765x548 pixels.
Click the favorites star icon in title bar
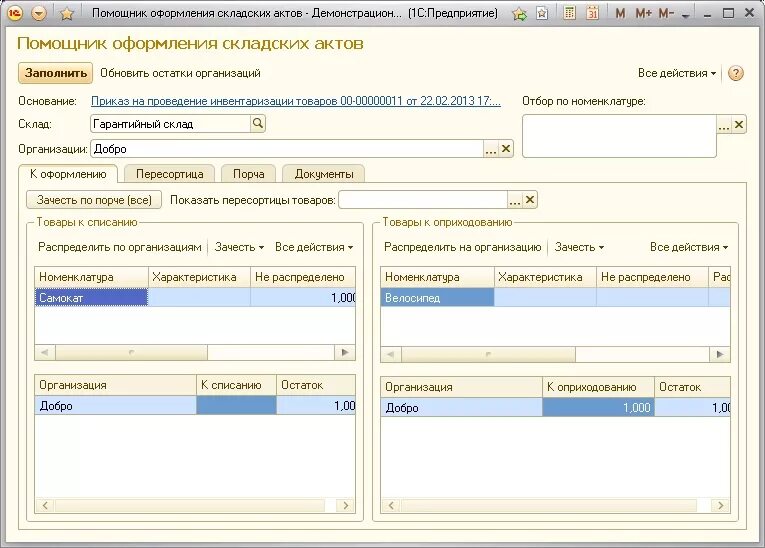(67, 14)
